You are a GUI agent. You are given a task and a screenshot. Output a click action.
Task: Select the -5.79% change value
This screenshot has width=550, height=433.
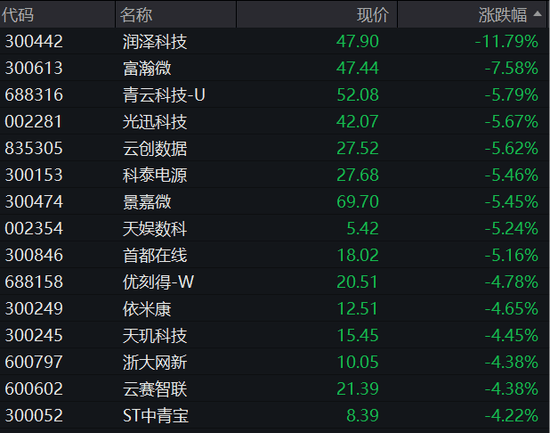point(511,95)
